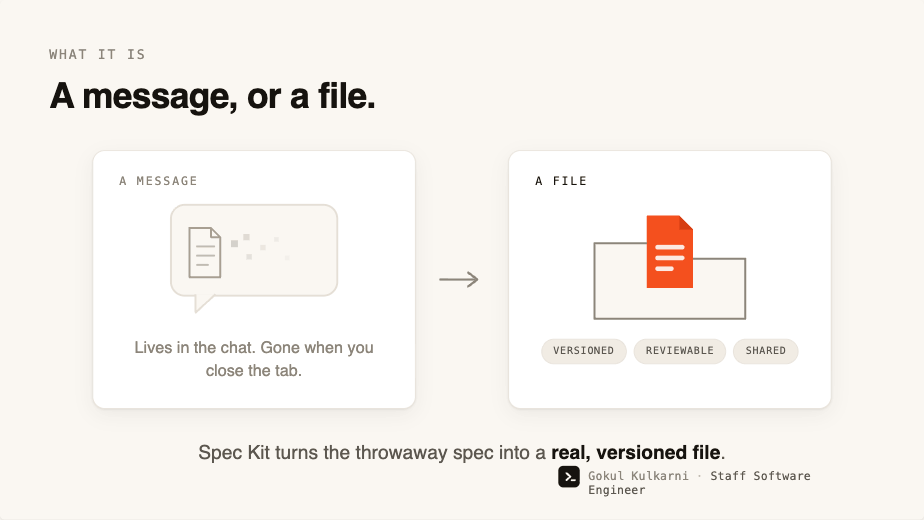Click the gray document icon in chat bubble
Image resolution: width=924 pixels, height=520 pixels.
(x=204, y=252)
